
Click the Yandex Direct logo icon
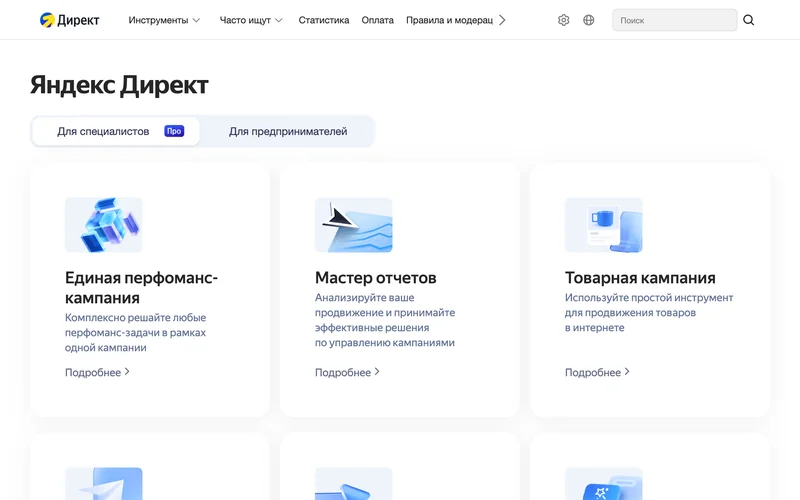pyautogui.click(x=47, y=20)
